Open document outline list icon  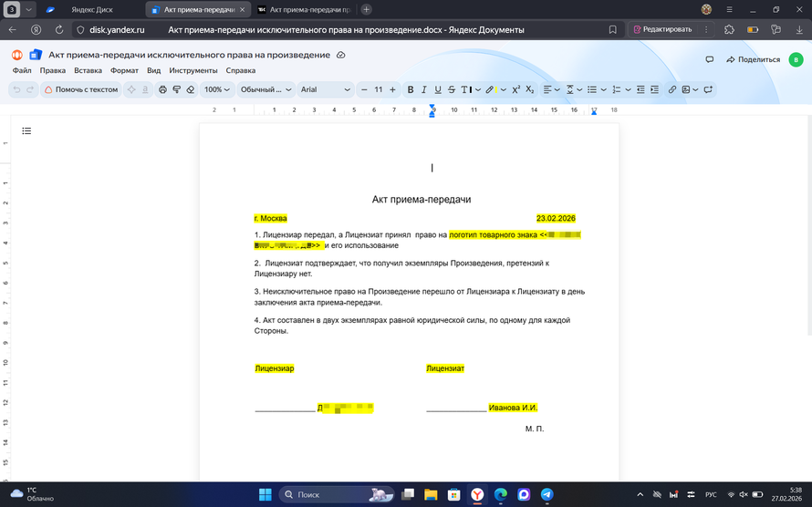pyautogui.click(x=26, y=131)
